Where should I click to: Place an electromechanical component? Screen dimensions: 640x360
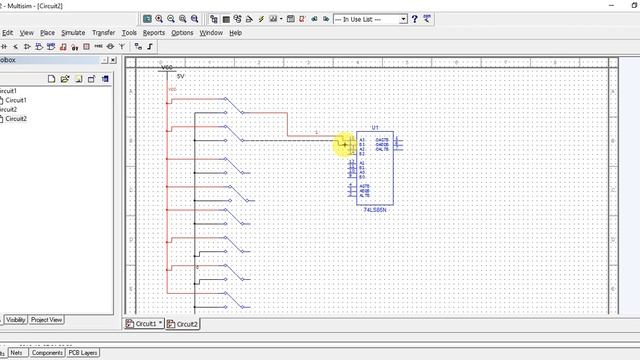pos(110,47)
